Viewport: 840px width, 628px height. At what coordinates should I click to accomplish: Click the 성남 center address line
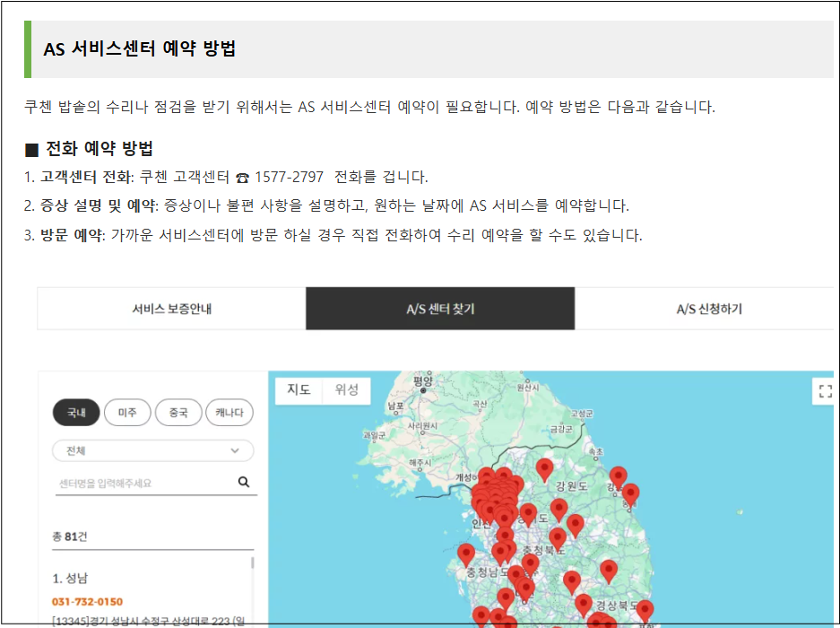click(149, 621)
